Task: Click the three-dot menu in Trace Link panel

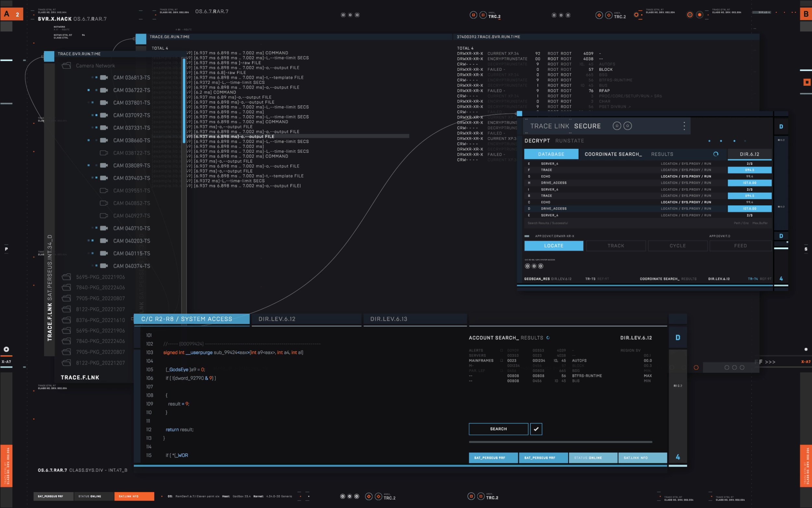Action: pos(684,126)
